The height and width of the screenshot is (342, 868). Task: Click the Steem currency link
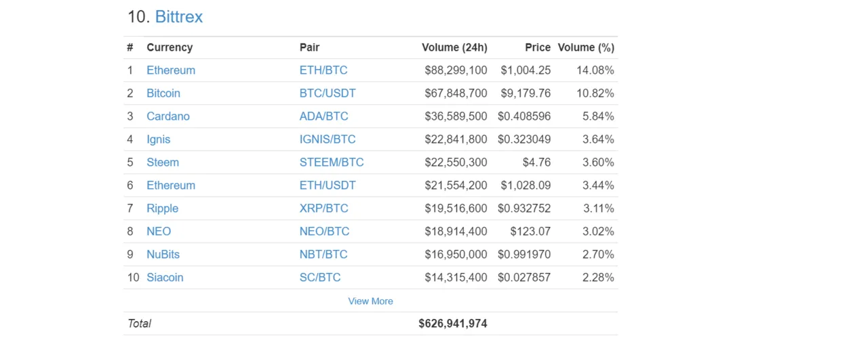point(163,163)
